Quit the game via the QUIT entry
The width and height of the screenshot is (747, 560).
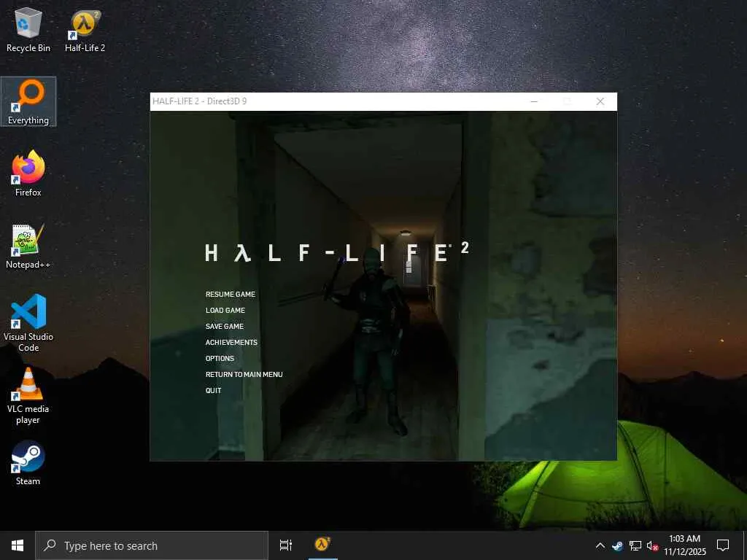click(x=213, y=391)
